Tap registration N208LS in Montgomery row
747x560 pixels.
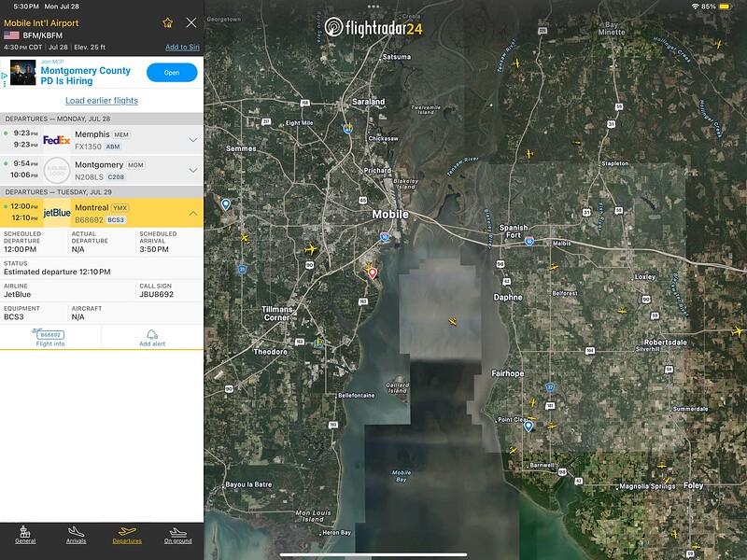pyautogui.click(x=89, y=176)
